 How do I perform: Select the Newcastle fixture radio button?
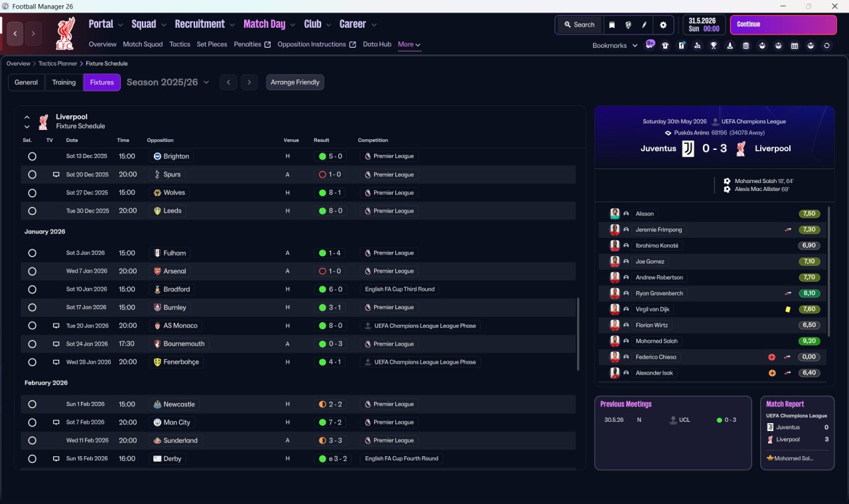click(x=32, y=404)
